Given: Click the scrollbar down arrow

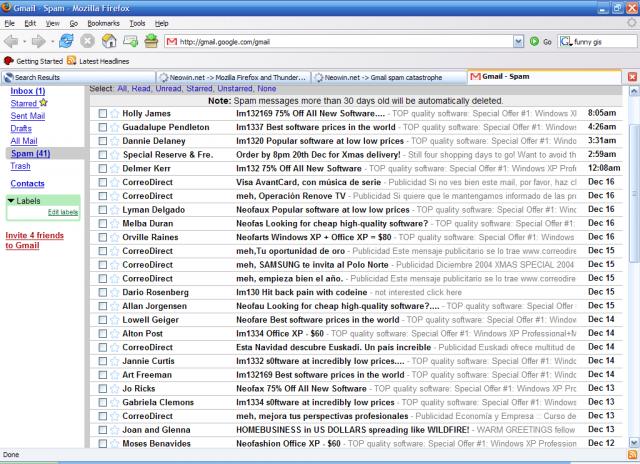Looking at the screenshot, I should [633, 442].
